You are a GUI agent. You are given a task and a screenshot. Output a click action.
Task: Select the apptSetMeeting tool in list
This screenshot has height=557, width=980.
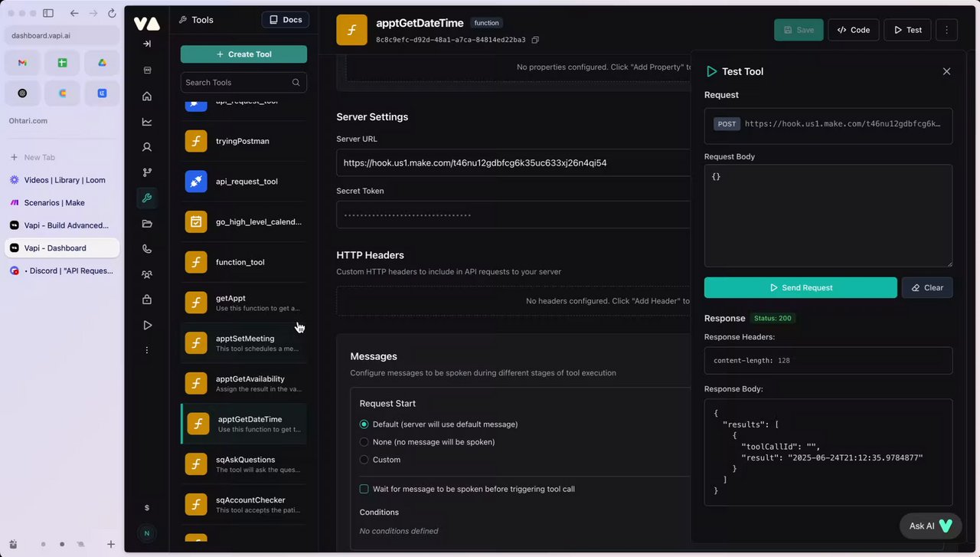click(243, 343)
